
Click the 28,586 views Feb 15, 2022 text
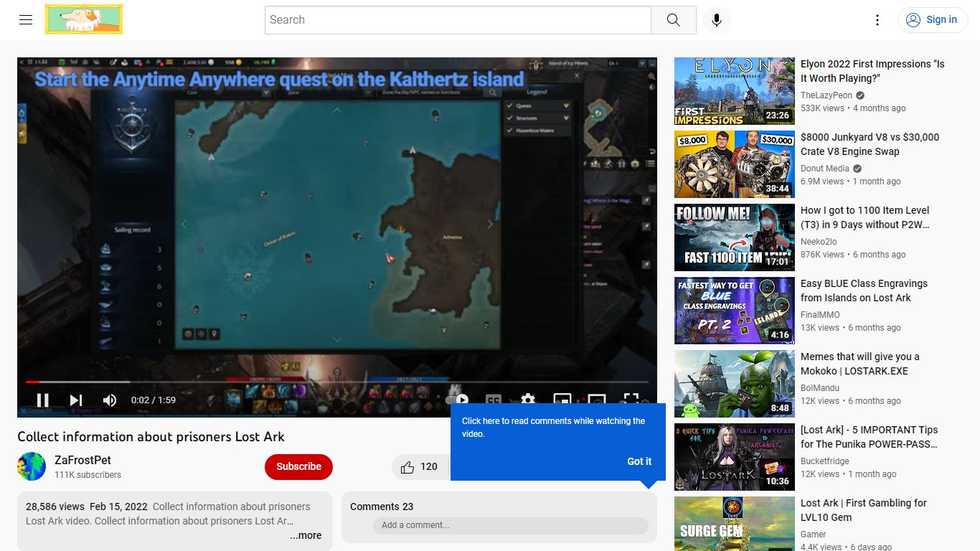pos(87,507)
